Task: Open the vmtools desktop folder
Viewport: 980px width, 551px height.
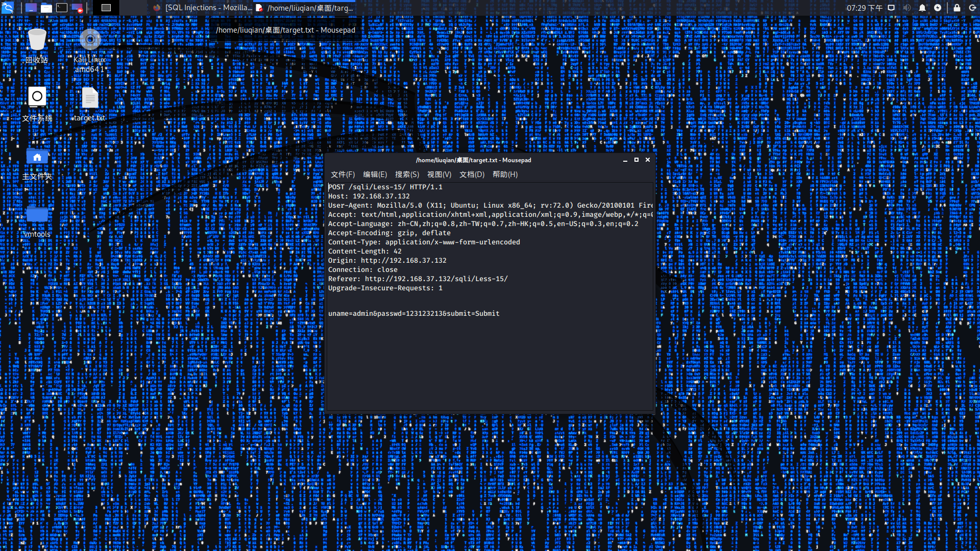Action: 37,215
